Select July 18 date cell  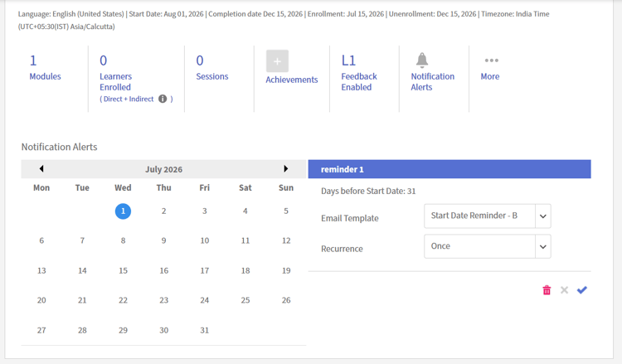tap(245, 270)
